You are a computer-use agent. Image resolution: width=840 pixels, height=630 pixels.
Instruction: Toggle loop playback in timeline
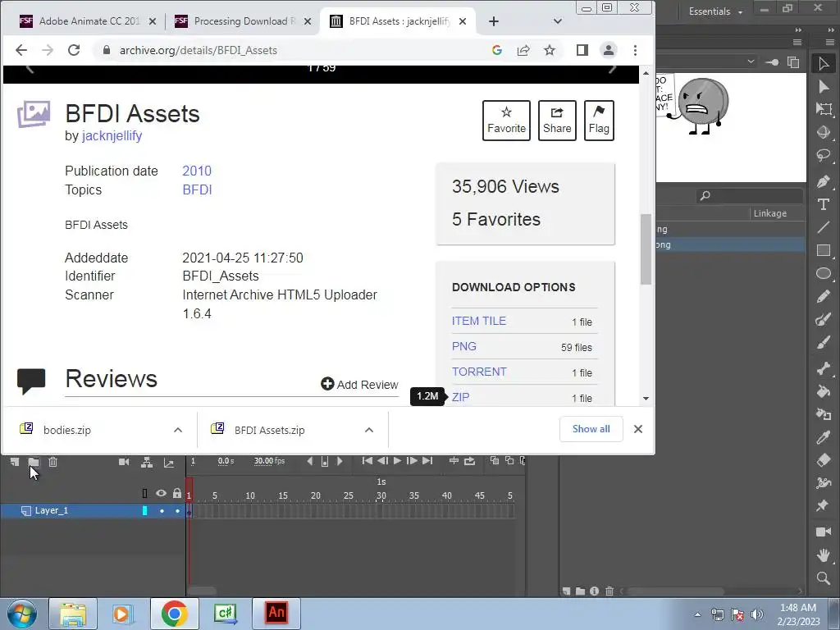click(469, 461)
